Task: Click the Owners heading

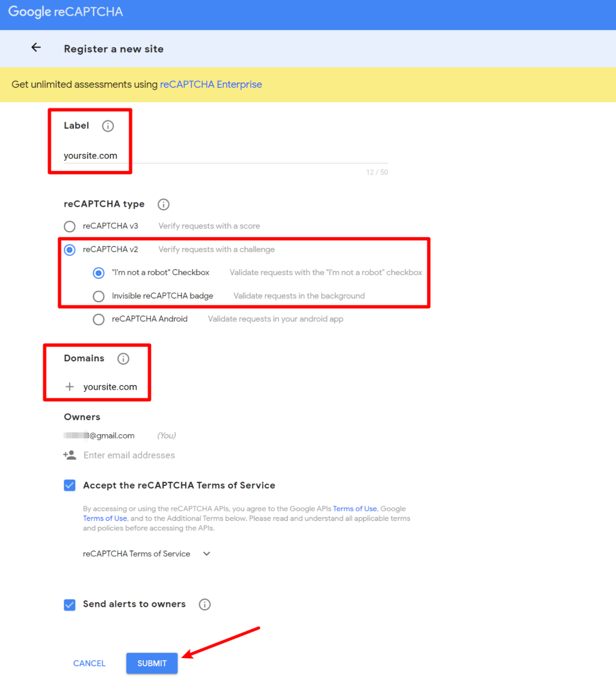Action: (82, 417)
